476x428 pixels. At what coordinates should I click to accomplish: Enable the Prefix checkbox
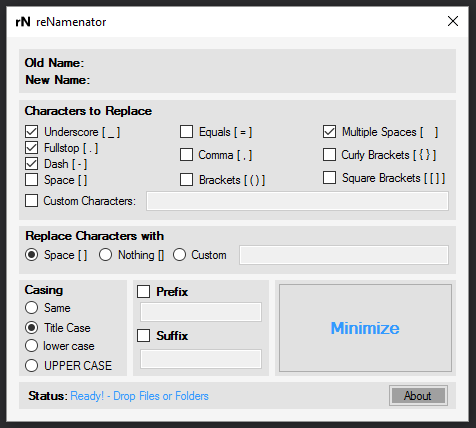pyautogui.click(x=143, y=292)
